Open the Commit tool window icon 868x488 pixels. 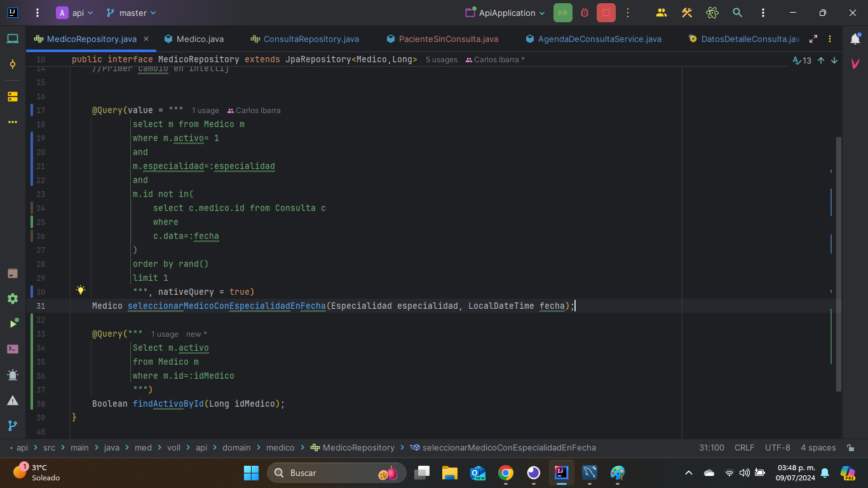coord(13,64)
